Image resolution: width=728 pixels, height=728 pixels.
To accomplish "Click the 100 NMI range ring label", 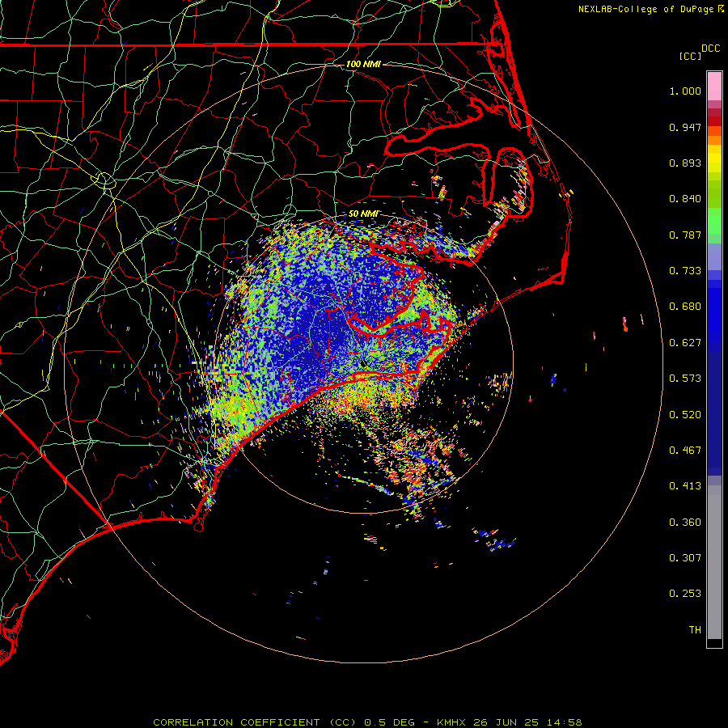I will pos(363,64).
